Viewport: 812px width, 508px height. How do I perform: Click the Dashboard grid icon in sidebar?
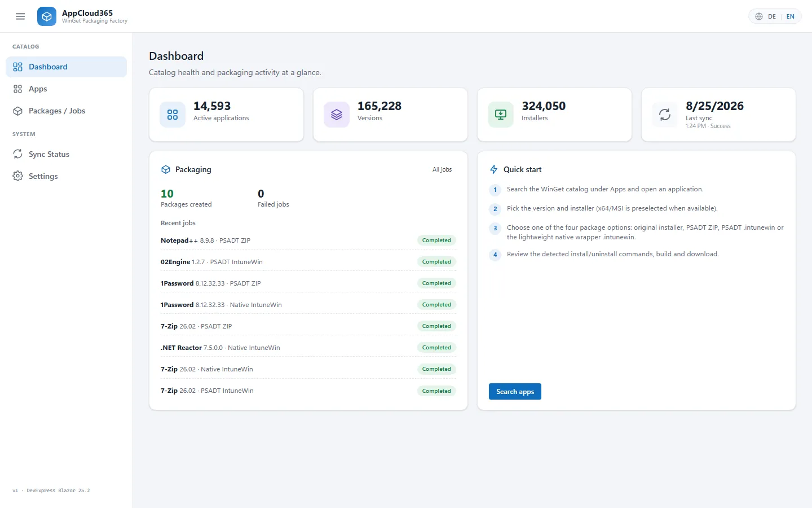point(18,67)
